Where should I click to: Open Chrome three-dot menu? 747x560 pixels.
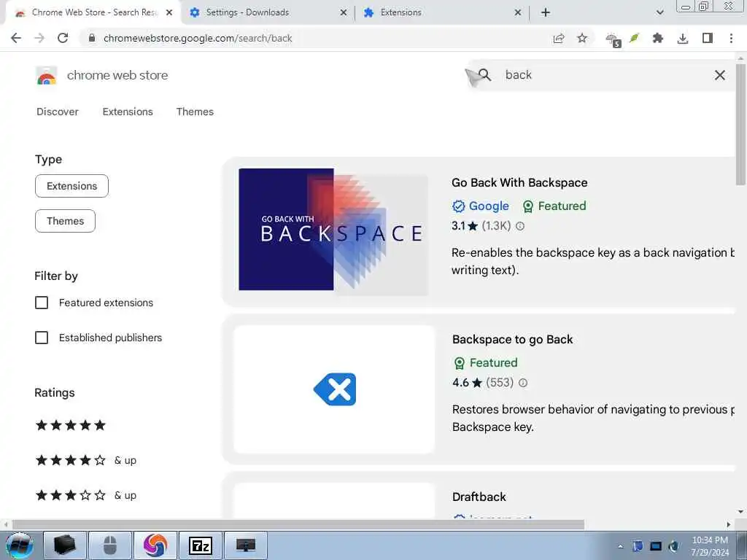731,38
